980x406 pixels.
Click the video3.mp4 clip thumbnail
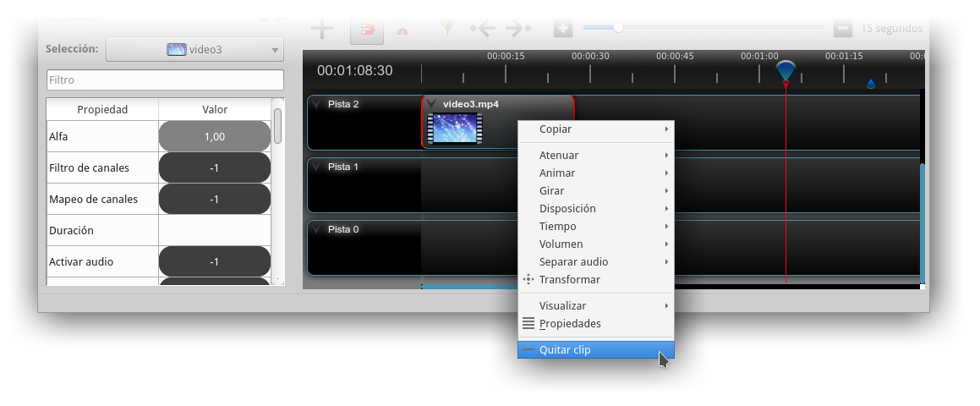pyautogui.click(x=455, y=129)
